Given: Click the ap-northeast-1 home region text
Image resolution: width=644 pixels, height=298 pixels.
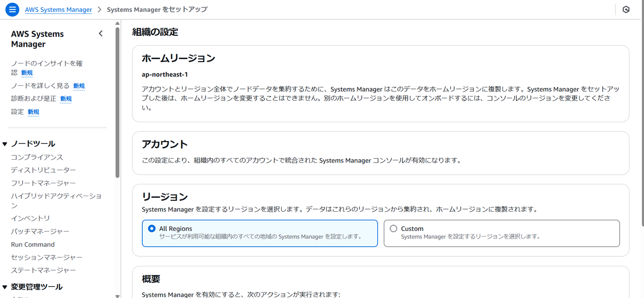Looking at the screenshot, I should pyautogui.click(x=165, y=74).
